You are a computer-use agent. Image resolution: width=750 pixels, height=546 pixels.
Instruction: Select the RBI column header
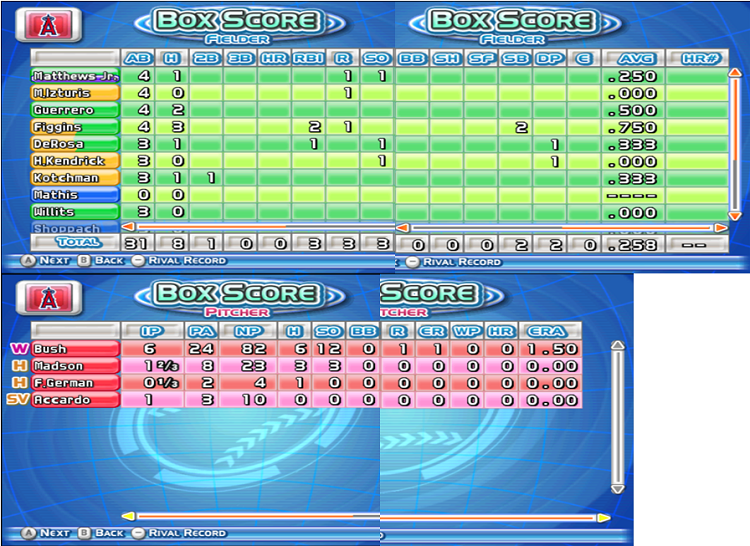click(309, 58)
